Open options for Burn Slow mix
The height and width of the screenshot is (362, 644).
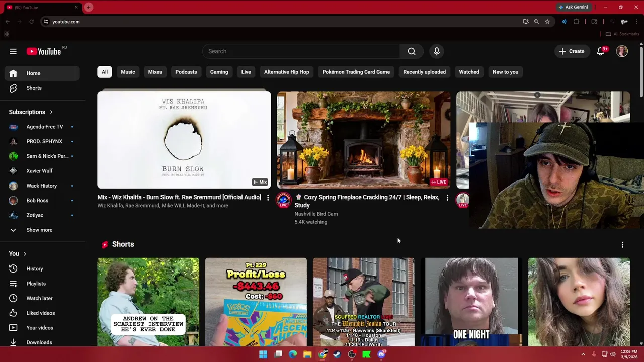(x=268, y=198)
